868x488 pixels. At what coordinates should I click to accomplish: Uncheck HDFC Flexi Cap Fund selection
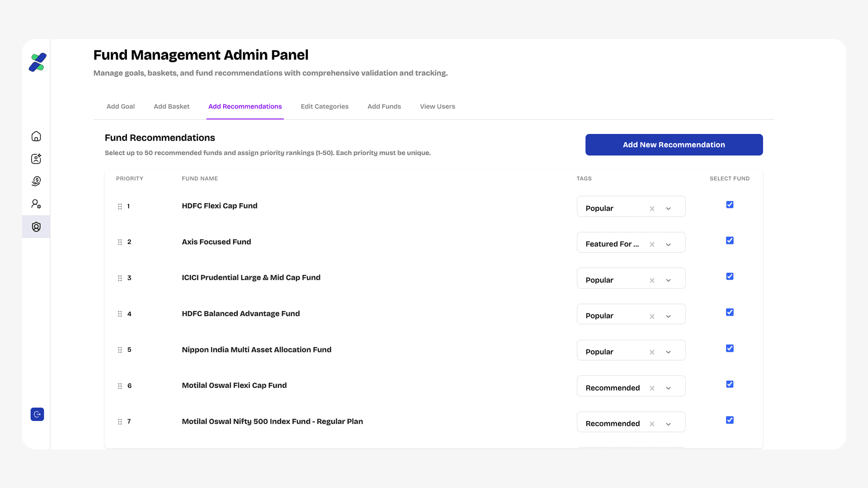point(729,205)
